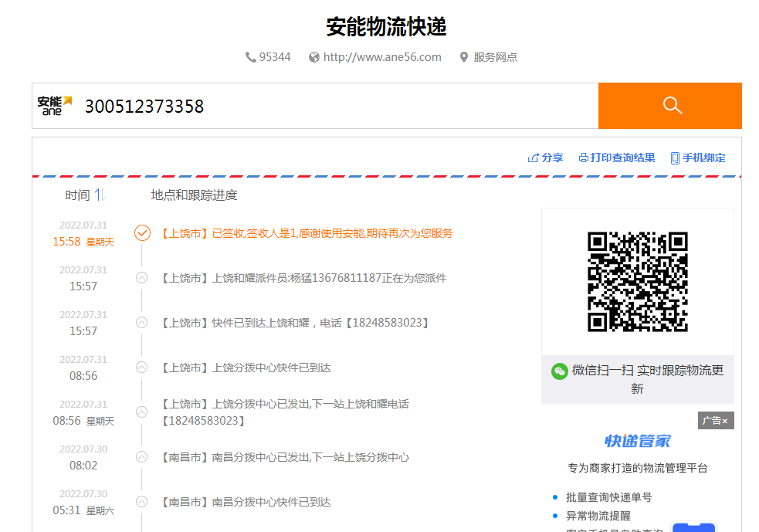
Task: Click the hotline number 95344
Action: point(275,57)
